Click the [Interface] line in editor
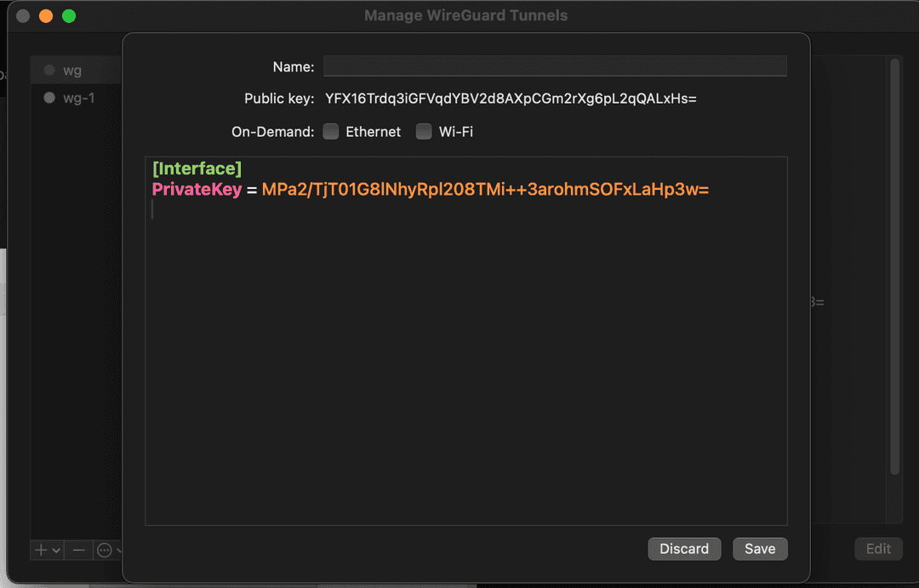919x588 pixels. pyautogui.click(x=197, y=168)
